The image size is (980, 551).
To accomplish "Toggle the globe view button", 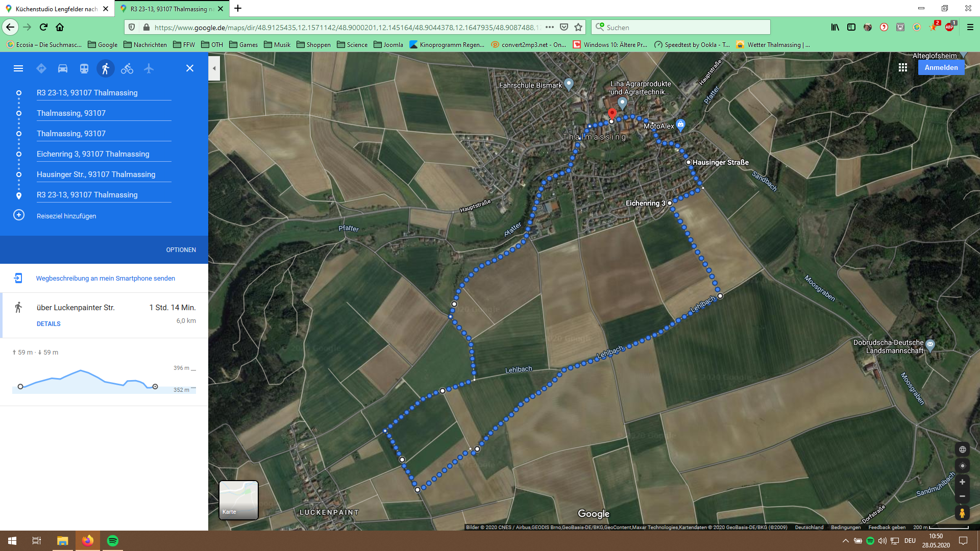I will click(962, 449).
